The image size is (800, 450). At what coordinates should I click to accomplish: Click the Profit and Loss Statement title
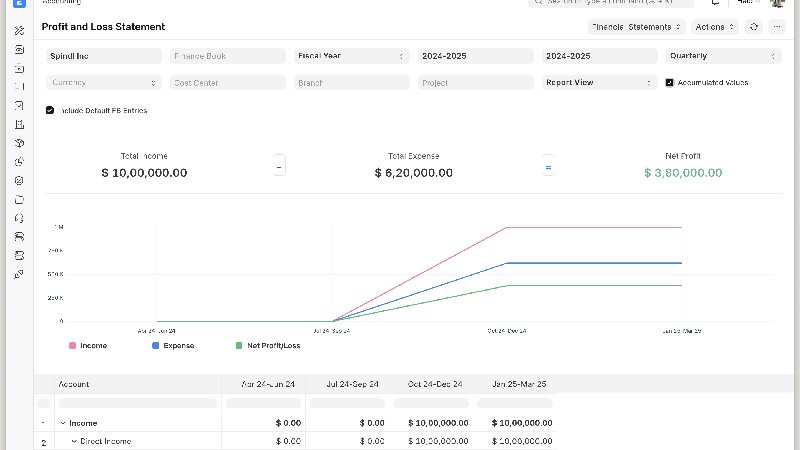[x=103, y=27]
